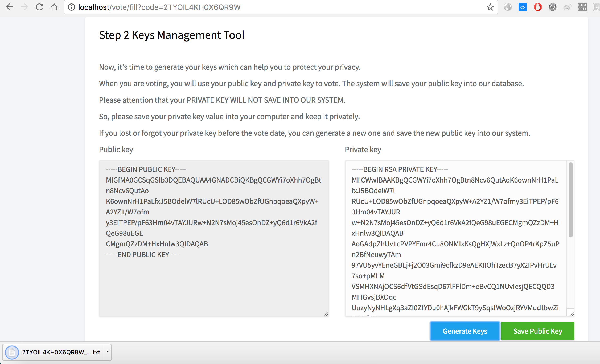Screen dimensions: 600x364
Task: Click the binary 0101 extension icon
Action: point(582,7)
